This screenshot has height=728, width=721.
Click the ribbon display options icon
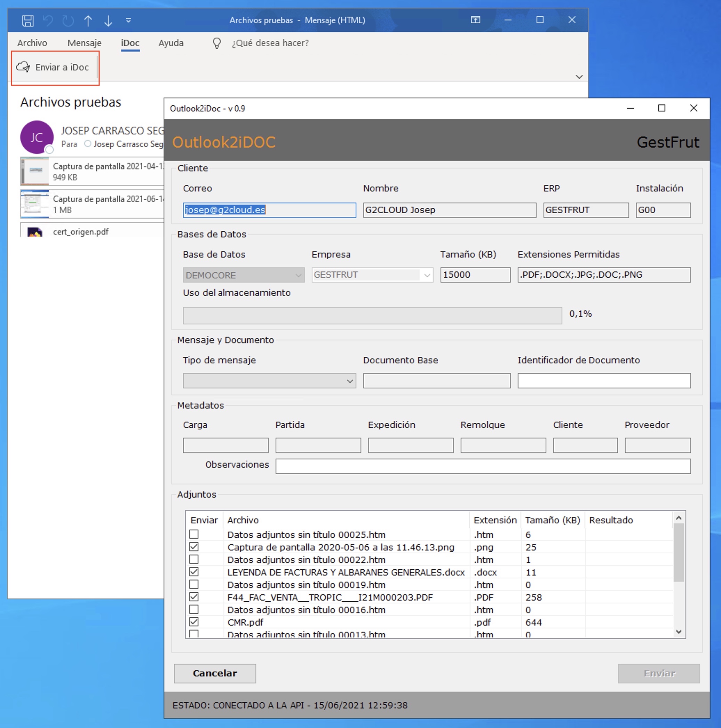475,20
